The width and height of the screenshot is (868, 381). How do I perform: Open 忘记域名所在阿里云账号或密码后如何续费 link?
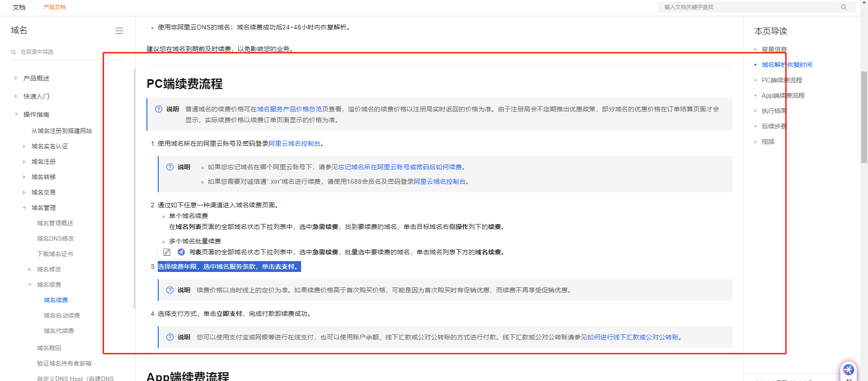400,167
